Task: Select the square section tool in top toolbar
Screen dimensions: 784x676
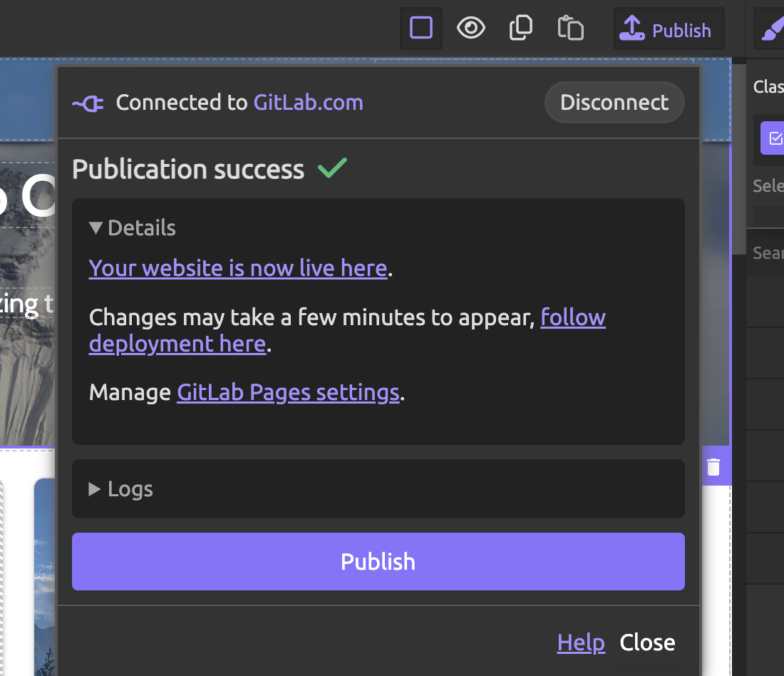Action: pos(421,28)
